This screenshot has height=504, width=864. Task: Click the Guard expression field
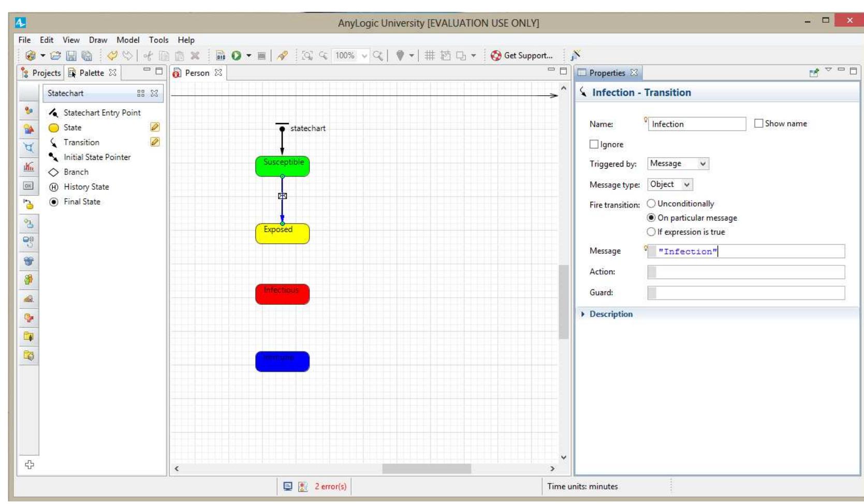pos(746,293)
